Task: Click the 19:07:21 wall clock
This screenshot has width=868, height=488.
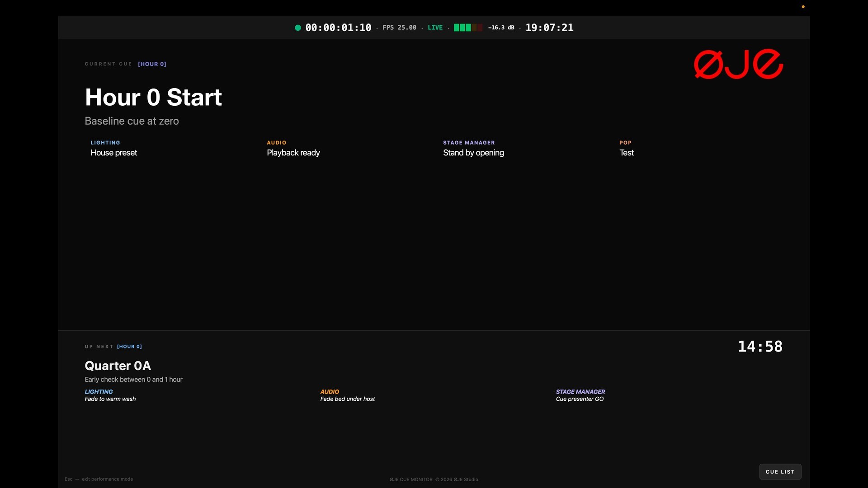Action: tap(549, 28)
